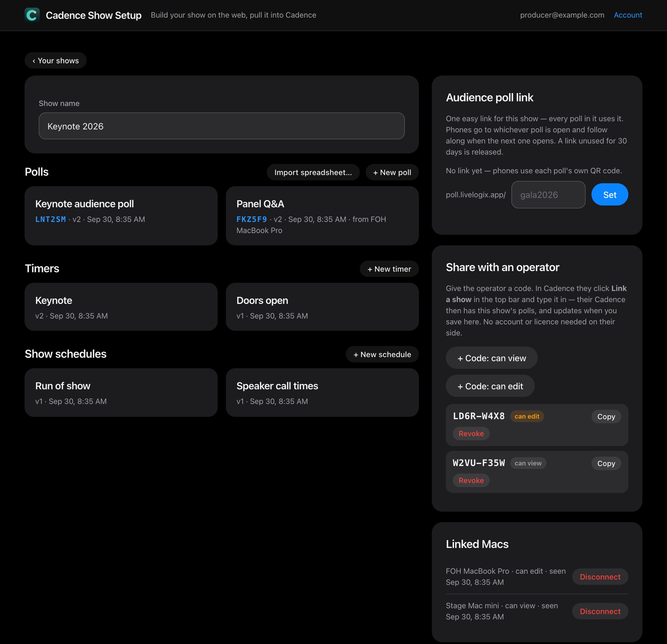Open the Doors open timer card
The image size is (667, 644).
[x=322, y=307]
